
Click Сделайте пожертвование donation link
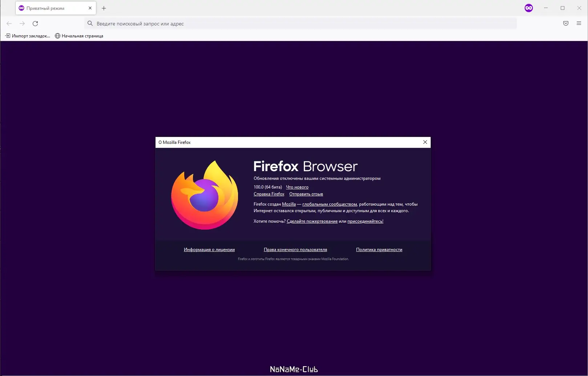pyautogui.click(x=312, y=221)
